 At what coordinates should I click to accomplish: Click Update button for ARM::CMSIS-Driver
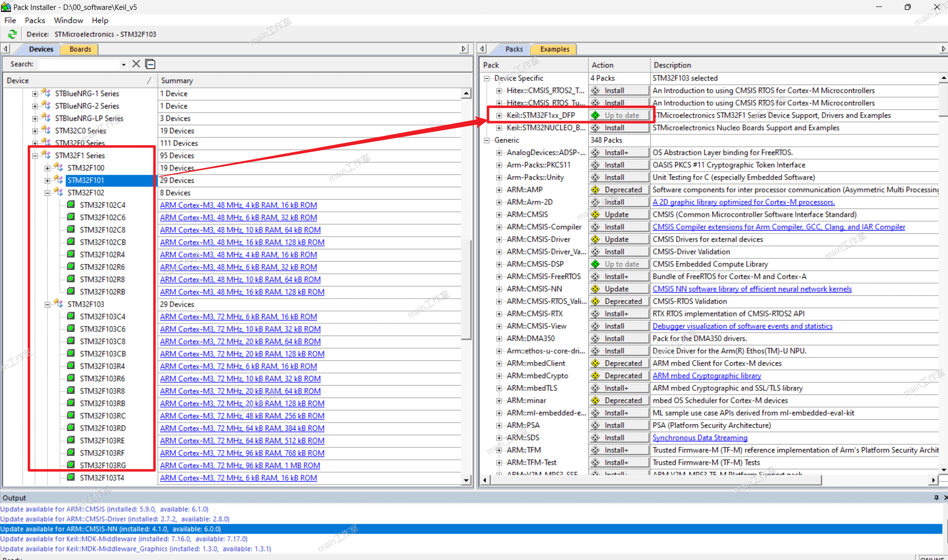619,239
